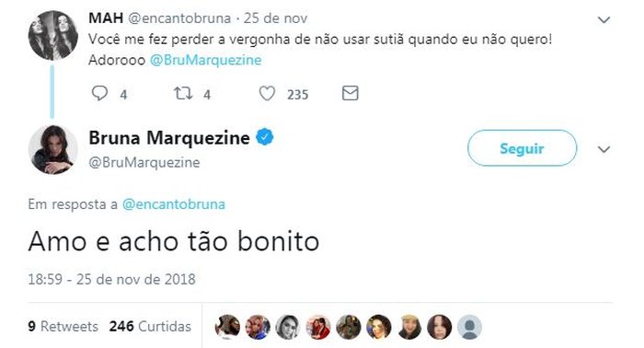The height and width of the screenshot is (348, 644).
Task: Click the 18:59 - 25 de nov de 2018 timestamp
Action: click(111, 279)
